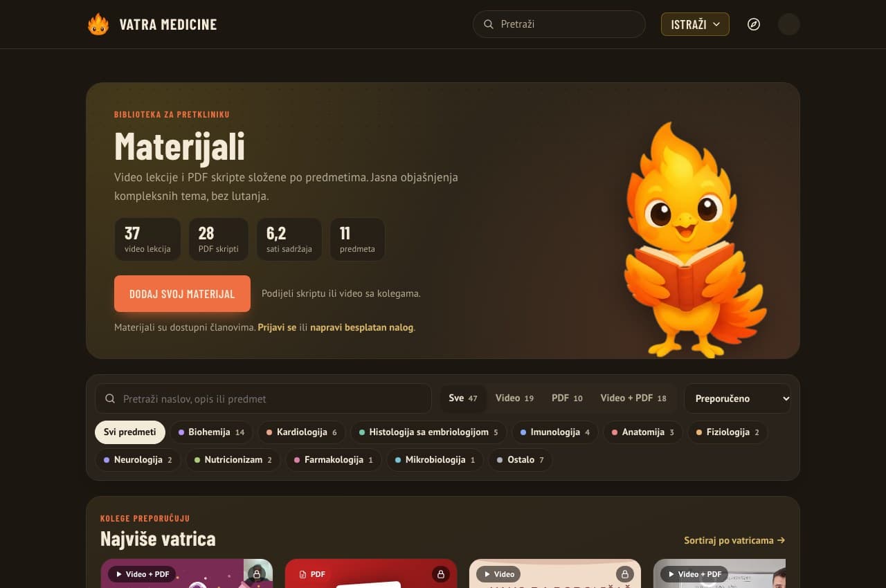Viewport: 886px width, 588px height.
Task: Open the compass explore icon in header
Action: [754, 24]
